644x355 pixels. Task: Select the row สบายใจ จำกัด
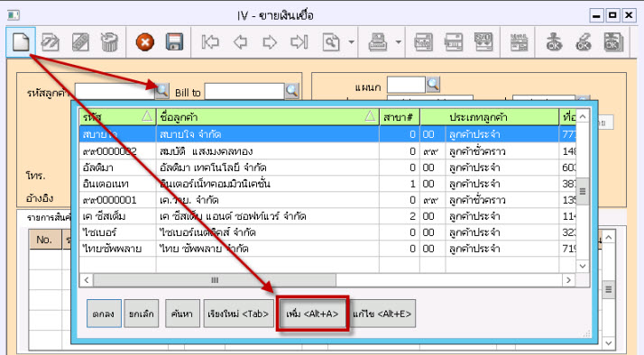coord(327,134)
